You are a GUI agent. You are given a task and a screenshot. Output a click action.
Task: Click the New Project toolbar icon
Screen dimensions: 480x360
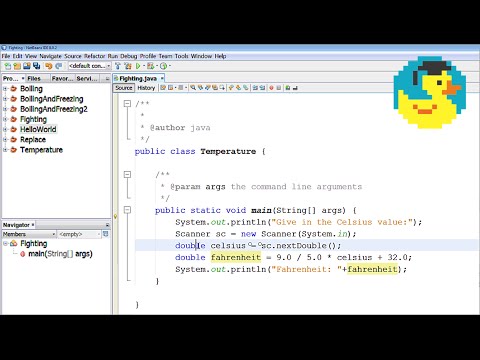coord(17,66)
